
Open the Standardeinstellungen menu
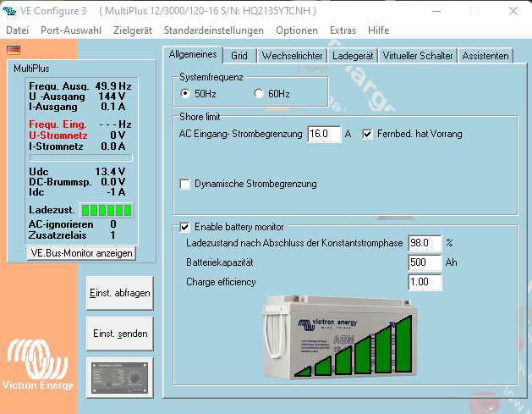click(214, 30)
